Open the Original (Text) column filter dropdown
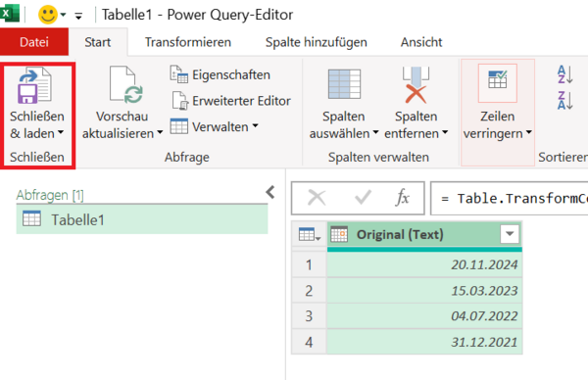588x380 pixels. coord(510,234)
